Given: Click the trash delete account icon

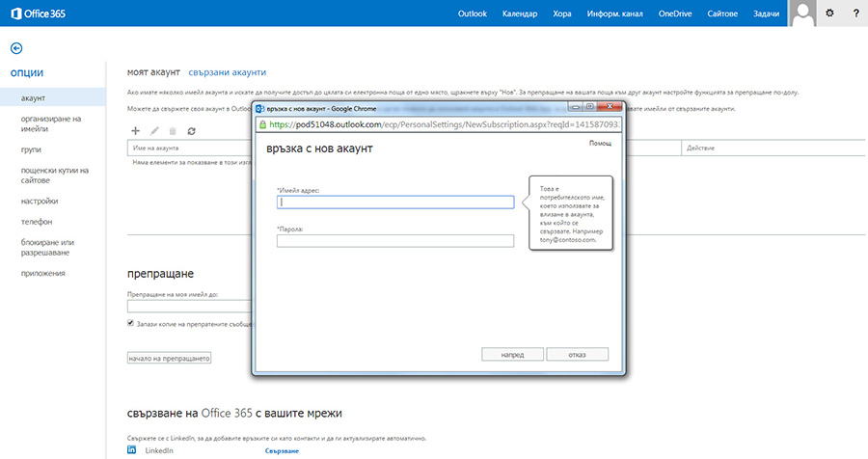Looking at the screenshot, I should pyautogui.click(x=173, y=131).
